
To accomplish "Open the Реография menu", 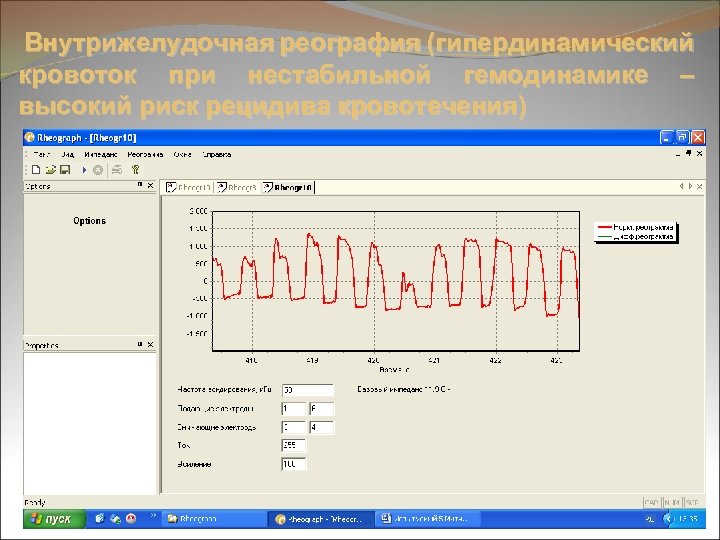I will pyautogui.click(x=145, y=155).
